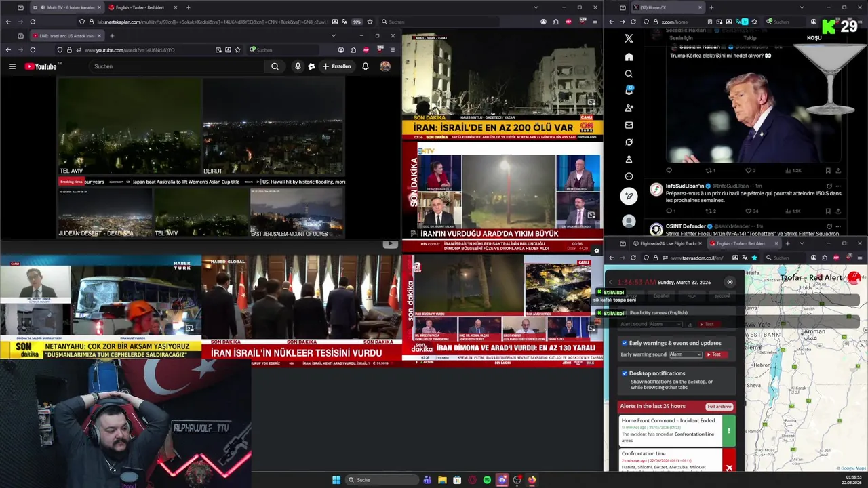
Task: Open YouTube hamburger guide menu
Action: 12,66
